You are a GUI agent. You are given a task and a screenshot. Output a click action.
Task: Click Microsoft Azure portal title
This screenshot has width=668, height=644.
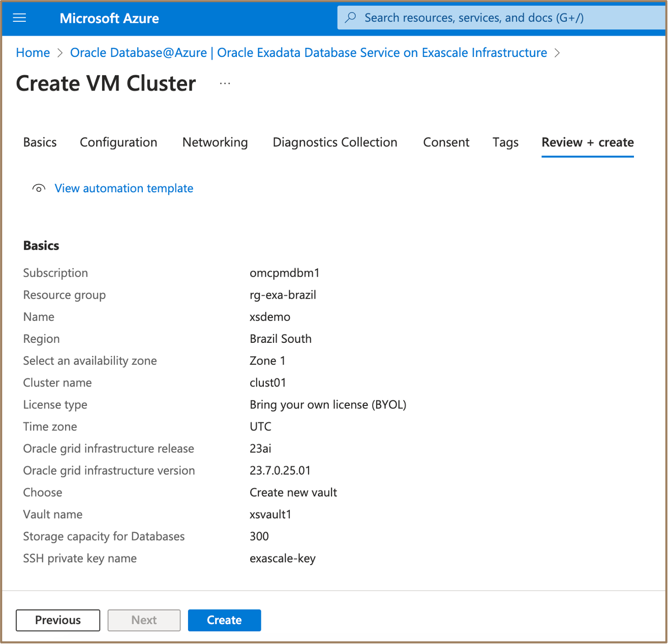[x=109, y=18]
